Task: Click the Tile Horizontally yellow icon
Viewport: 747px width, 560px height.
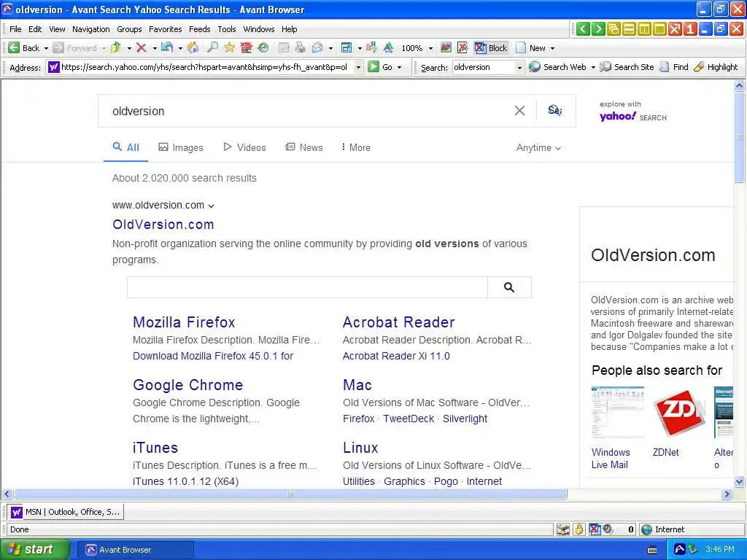Action: click(x=629, y=29)
